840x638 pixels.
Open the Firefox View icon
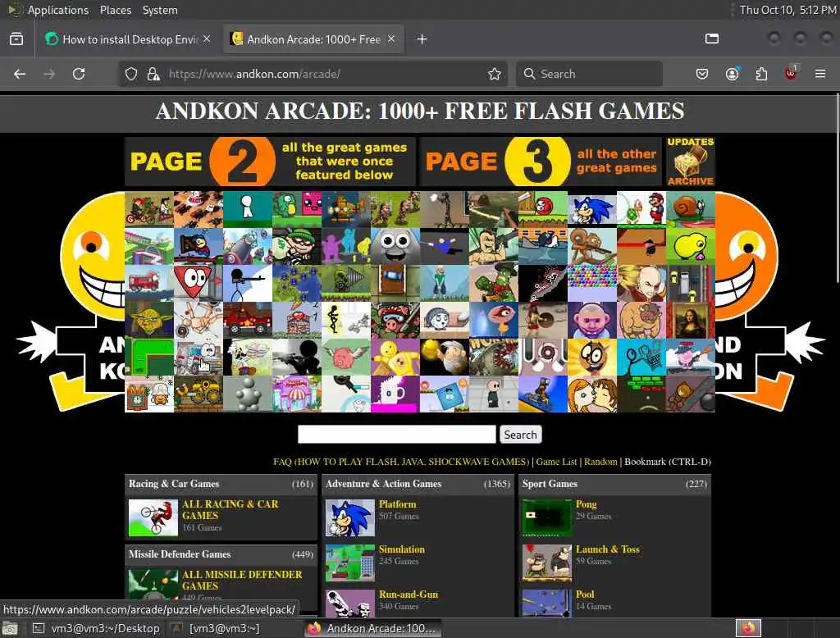coord(16,39)
